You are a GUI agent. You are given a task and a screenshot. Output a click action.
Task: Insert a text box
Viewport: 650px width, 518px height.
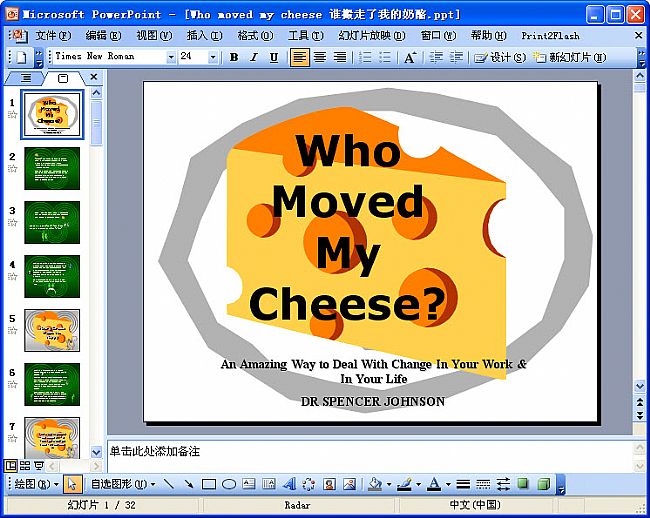pyautogui.click(x=249, y=484)
